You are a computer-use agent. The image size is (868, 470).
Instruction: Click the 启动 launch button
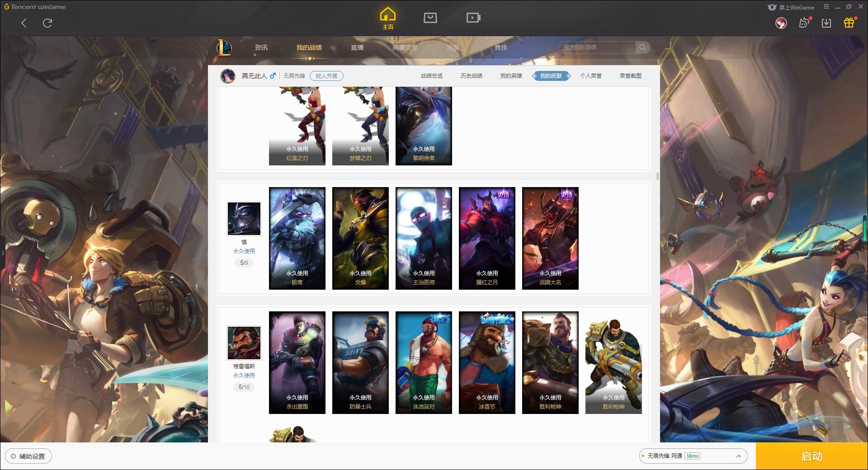(x=811, y=456)
